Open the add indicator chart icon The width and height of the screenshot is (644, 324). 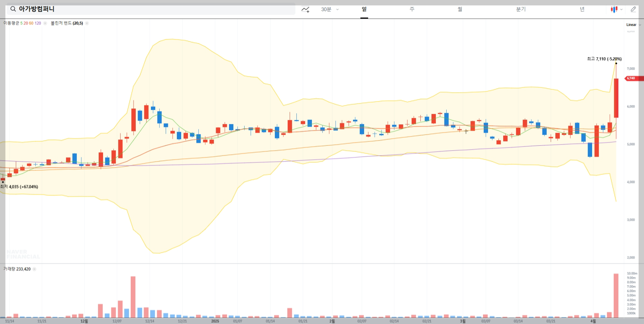coord(305,9)
